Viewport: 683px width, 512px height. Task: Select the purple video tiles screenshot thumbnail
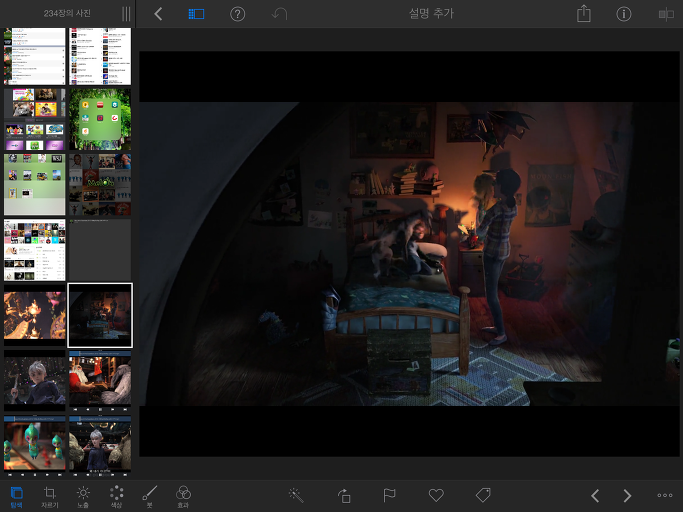click(x=35, y=119)
